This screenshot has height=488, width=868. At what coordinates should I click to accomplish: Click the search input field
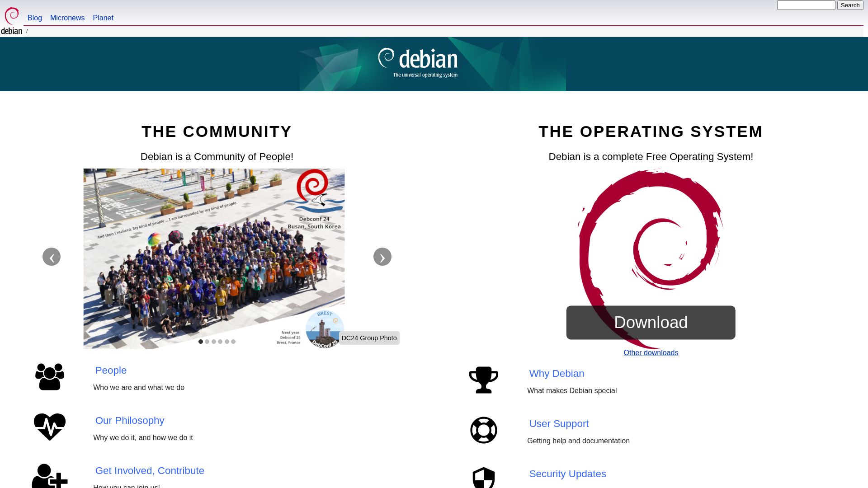coord(806,5)
